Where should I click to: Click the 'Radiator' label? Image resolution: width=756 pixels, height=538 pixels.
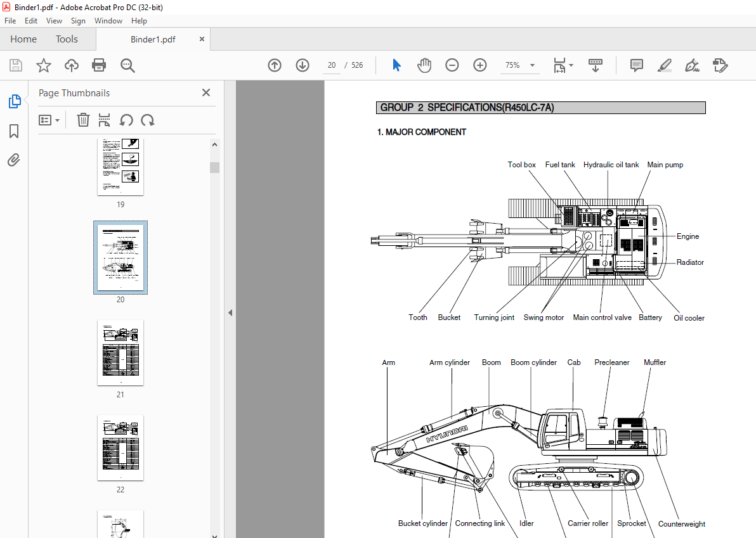pos(690,262)
